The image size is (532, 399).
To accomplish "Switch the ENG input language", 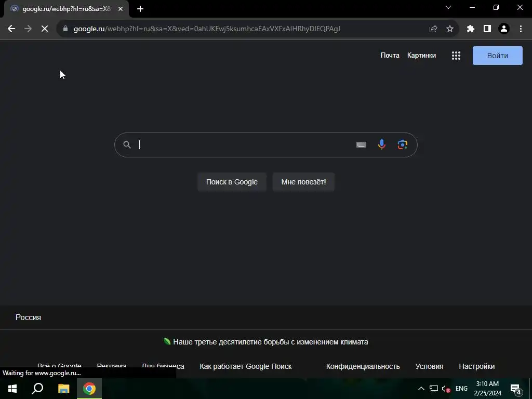I will pos(461,389).
